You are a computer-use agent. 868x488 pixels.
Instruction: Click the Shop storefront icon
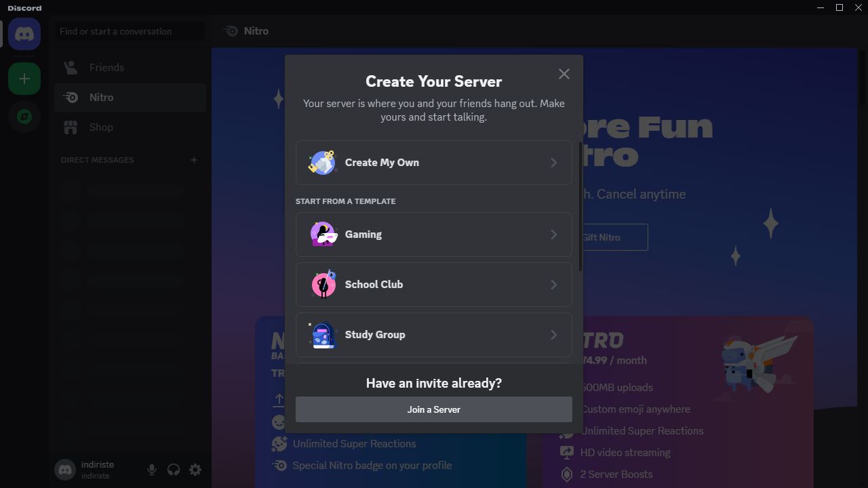pyautogui.click(x=71, y=127)
